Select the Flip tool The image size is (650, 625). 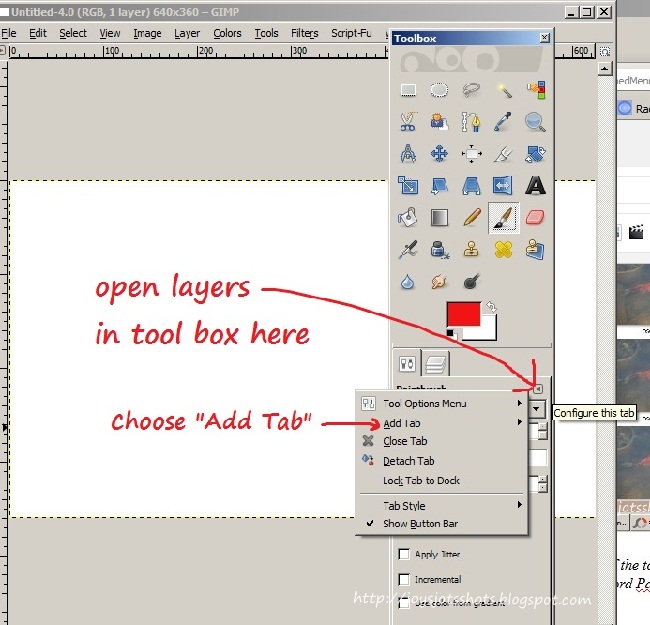(x=503, y=185)
